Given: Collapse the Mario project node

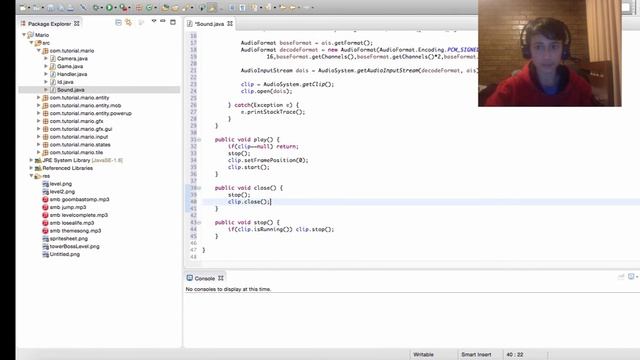Looking at the screenshot, I should pyautogui.click(x=24, y=35).
